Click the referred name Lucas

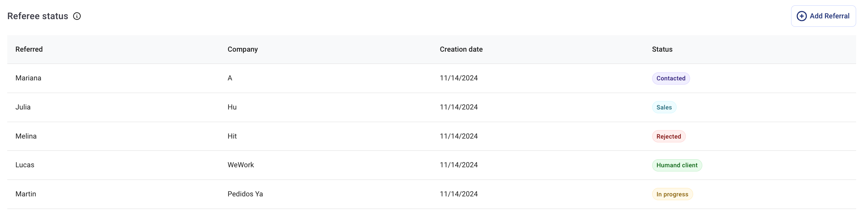(x=25, y=165)
